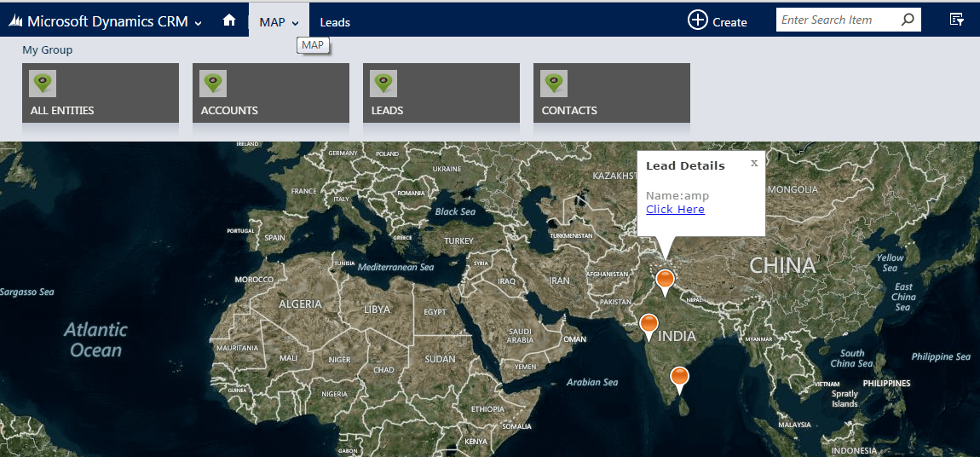Click the pin icon on CONTACTS tile
The height and width of the screenshot is (457, 980).
point(554,84)
